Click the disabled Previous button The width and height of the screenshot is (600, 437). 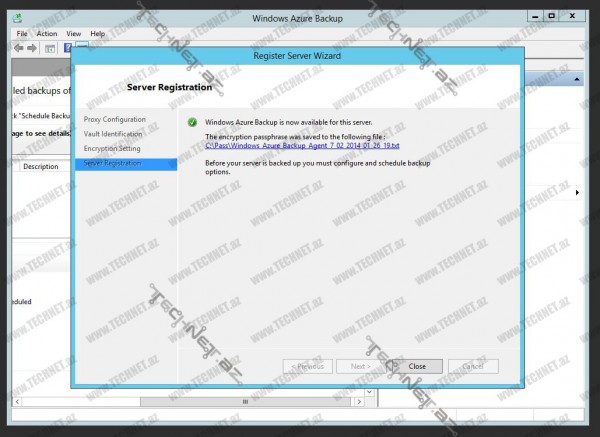pos(308,366)
